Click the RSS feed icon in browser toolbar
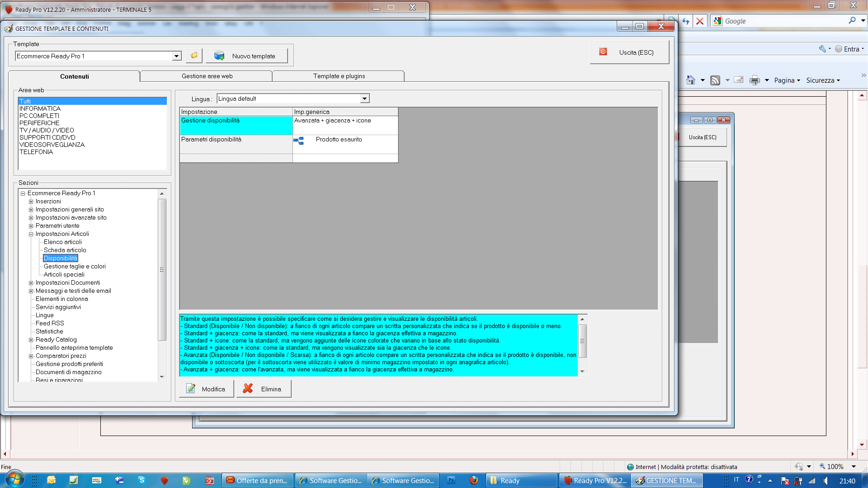This screenshot has width=868, height=488. [715, 80]
